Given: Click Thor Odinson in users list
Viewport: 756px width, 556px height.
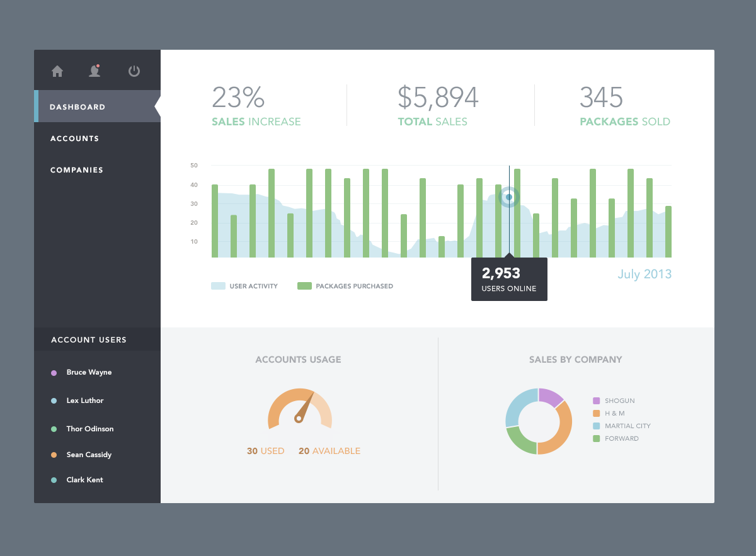Looking at the screenshot, I should point(90,429).
